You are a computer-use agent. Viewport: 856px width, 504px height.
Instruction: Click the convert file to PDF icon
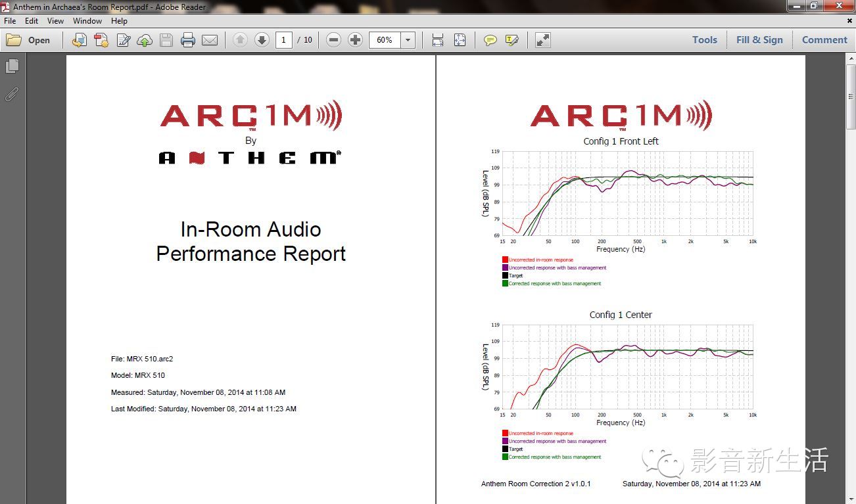point(80,40)
